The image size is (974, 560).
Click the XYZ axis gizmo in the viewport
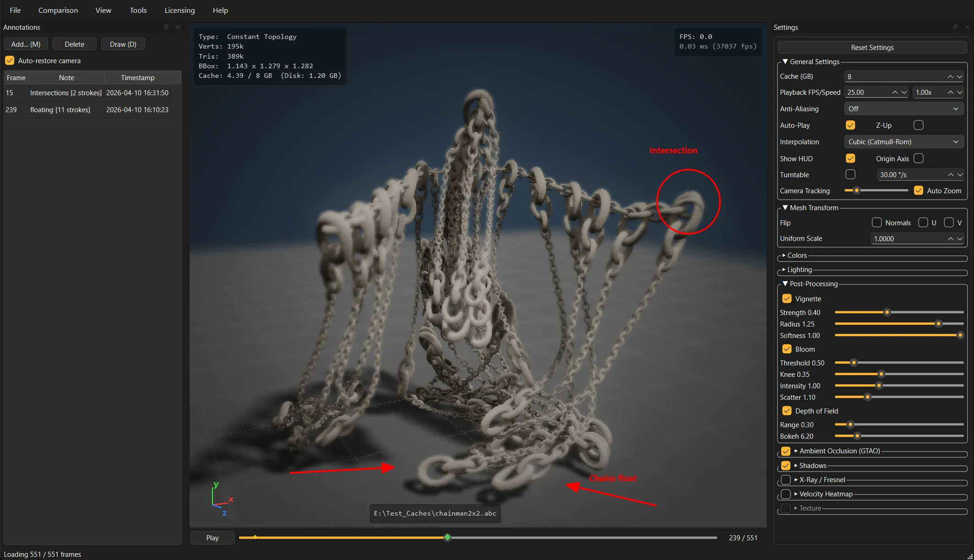pyautogui.click(x=222, y=499)
